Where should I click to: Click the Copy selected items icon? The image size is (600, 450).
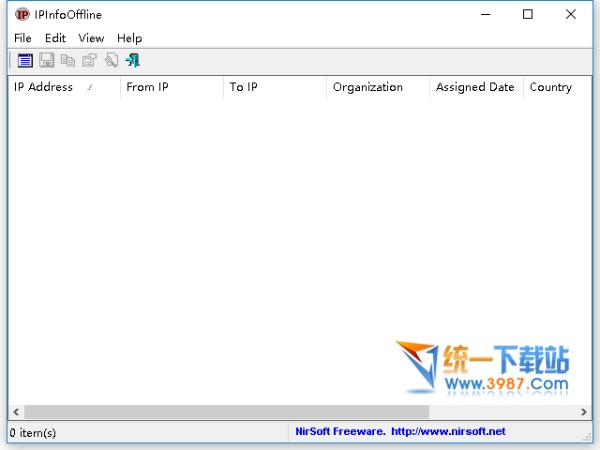[68, 61]
